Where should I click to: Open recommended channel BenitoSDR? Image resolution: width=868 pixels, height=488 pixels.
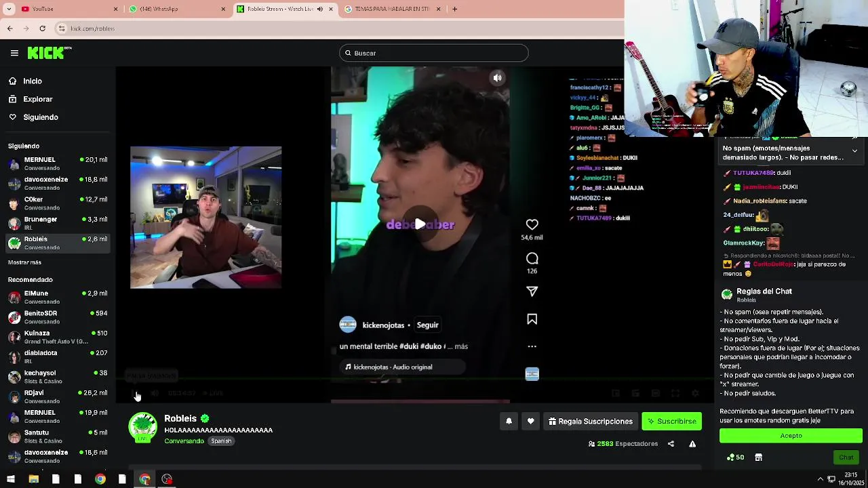pyautogui.click(x=58, y=317)
